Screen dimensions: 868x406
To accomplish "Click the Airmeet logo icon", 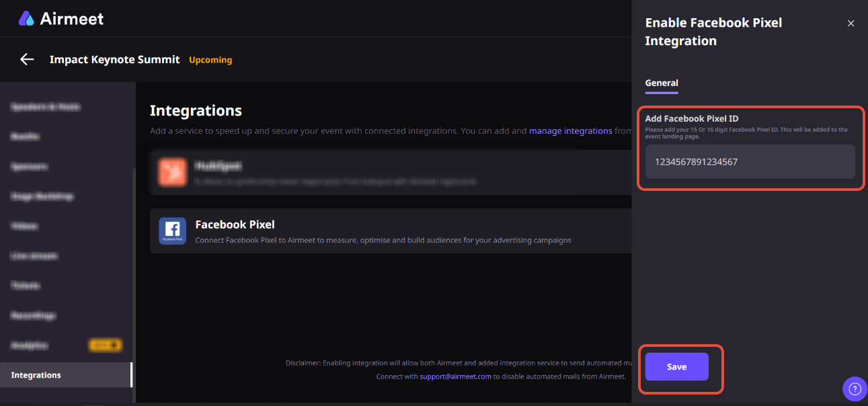I will [x=26, y=18].
